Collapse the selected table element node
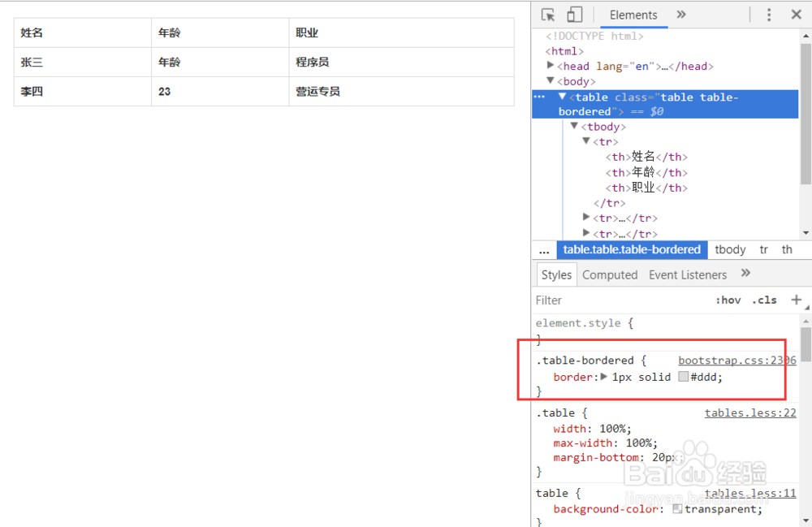The height and width of the screenshot is (527, 812). tap(562, 97)
